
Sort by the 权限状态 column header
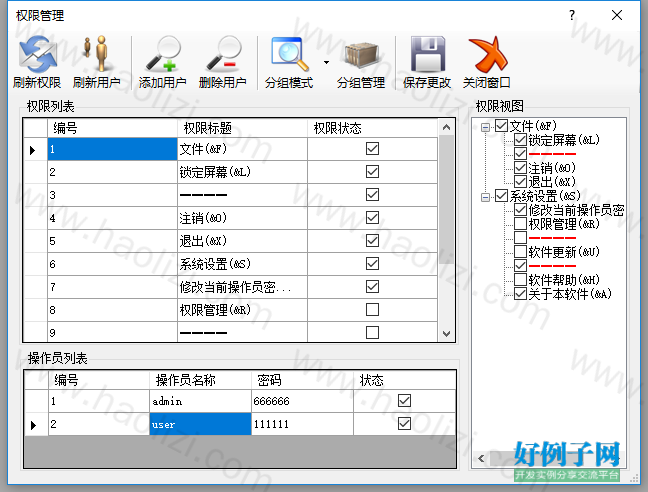372,128
